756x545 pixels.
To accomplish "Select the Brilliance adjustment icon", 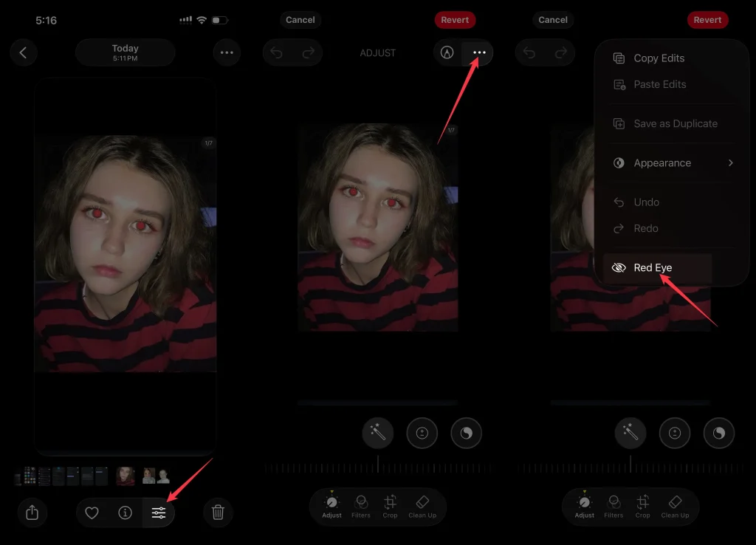I will point(466,433).
